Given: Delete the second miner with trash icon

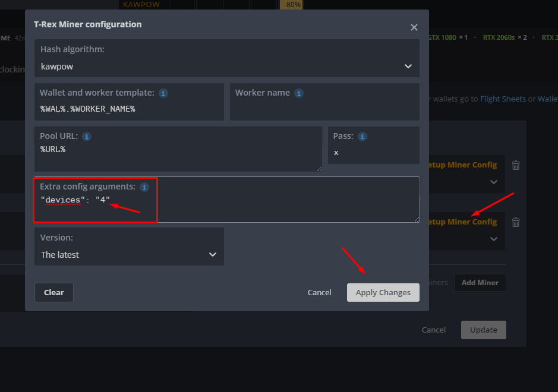Looking at the screenshot, I should pyautogui.click(x=516, y=223).
